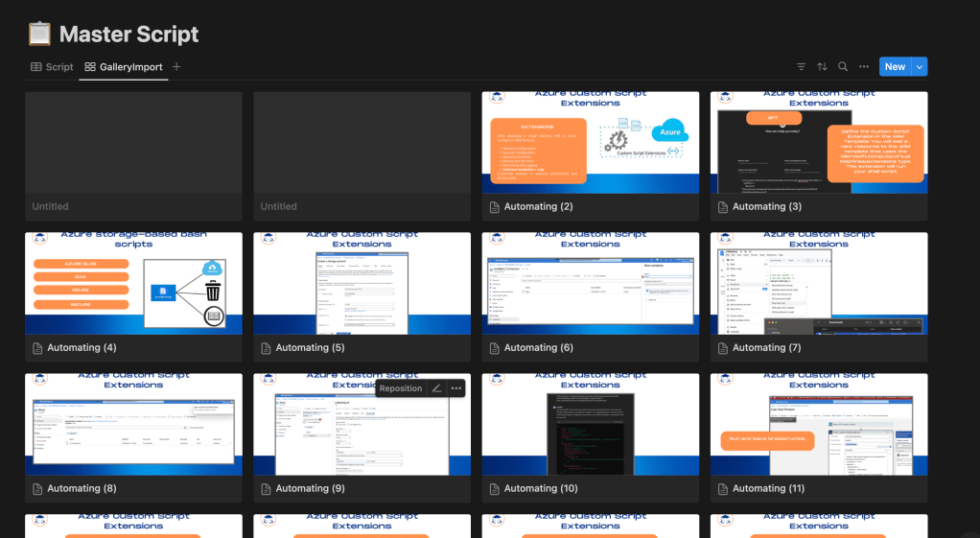
Task: Click the page icon beside Automating (8)
Action: point(37,489)
